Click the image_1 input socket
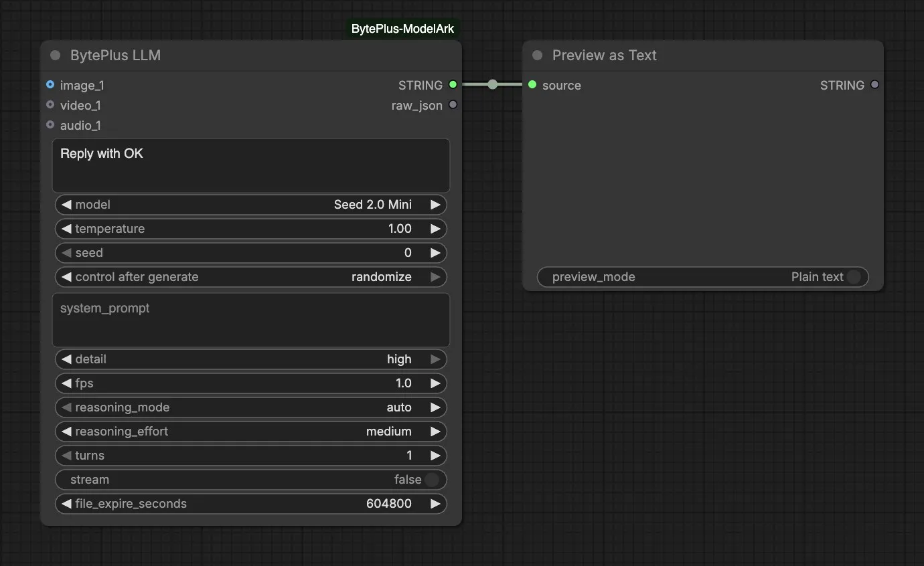This screenshot has width=924, height=566. point(50,85)
